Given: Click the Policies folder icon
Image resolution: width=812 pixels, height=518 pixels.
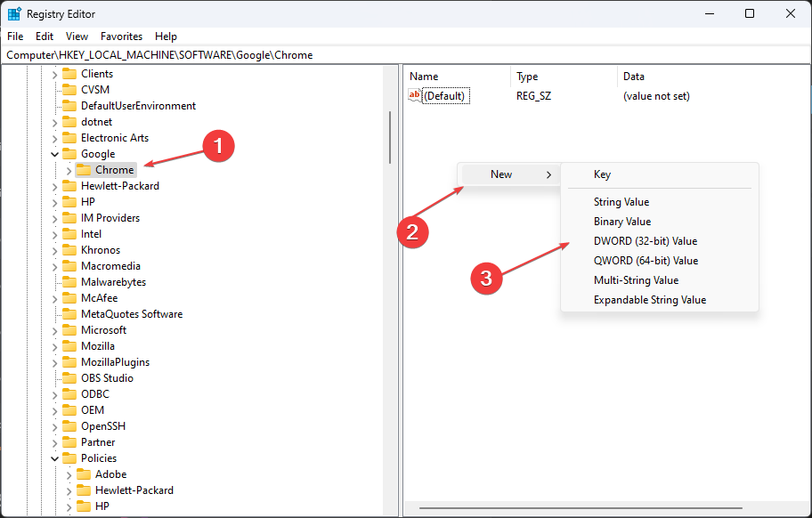Looking at the screenshot, I should (x=69, y=459).
